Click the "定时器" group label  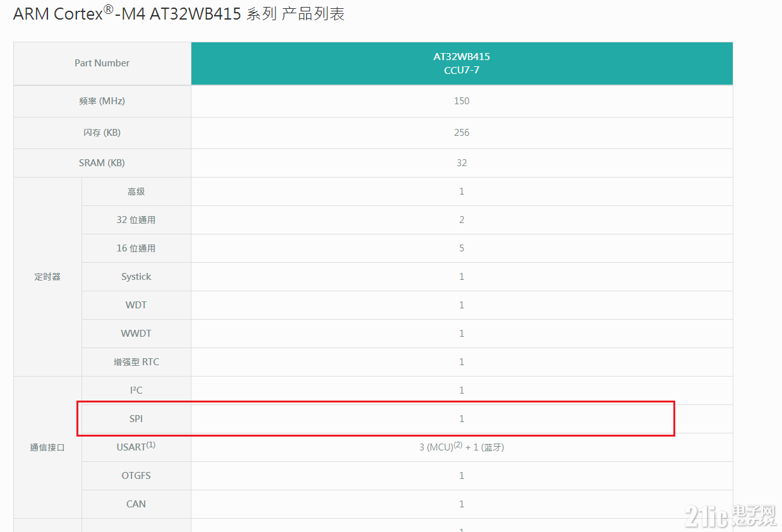47,277
